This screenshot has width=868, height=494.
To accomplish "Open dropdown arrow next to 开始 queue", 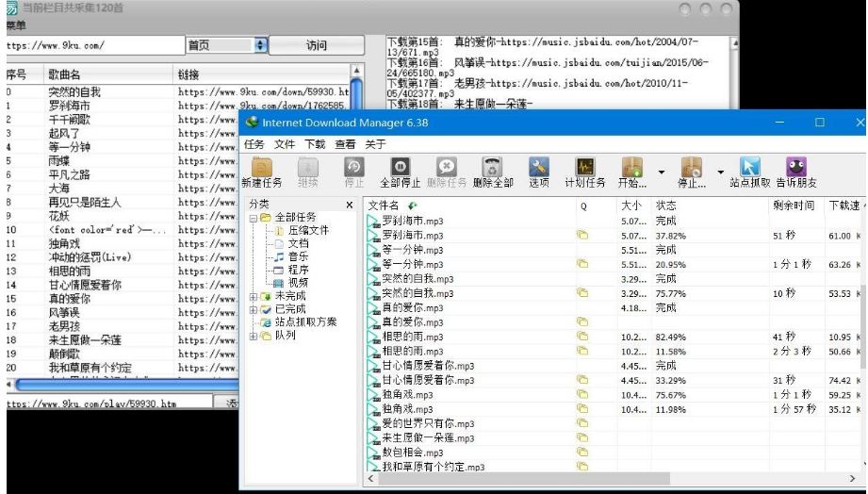I will point(662,173).
